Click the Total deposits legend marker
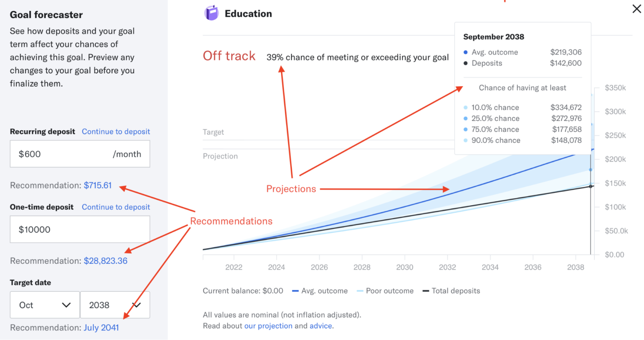Viewport: 644px width, 340px height. tap(426, 291)
